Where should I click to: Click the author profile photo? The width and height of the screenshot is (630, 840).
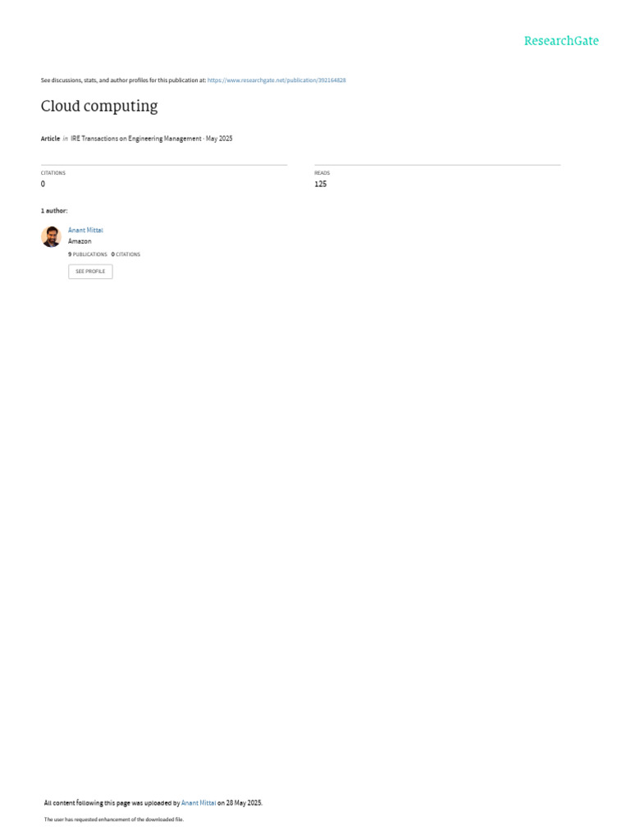[x=51, y=236]
